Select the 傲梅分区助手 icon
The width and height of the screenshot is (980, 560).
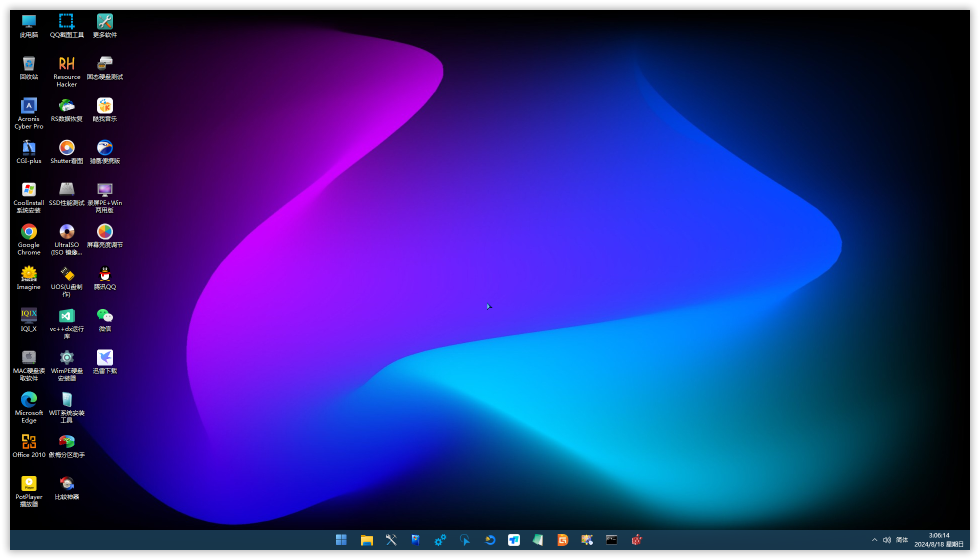point(67,446)
